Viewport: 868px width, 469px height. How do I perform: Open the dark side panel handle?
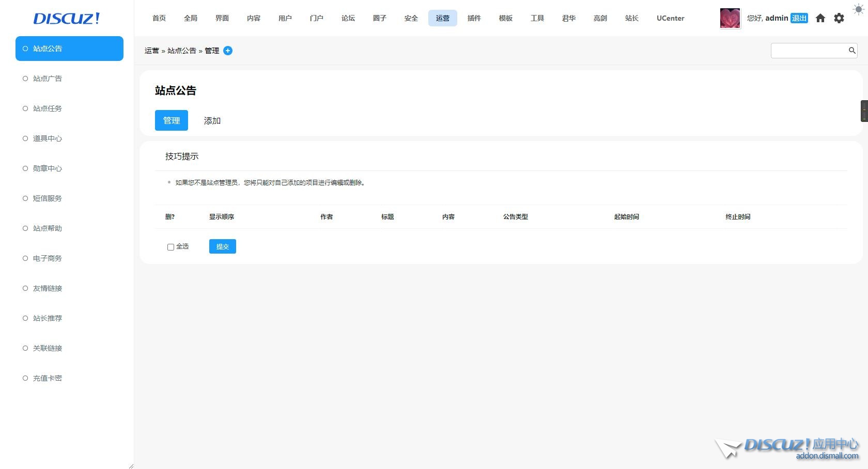tap(864, 111)
